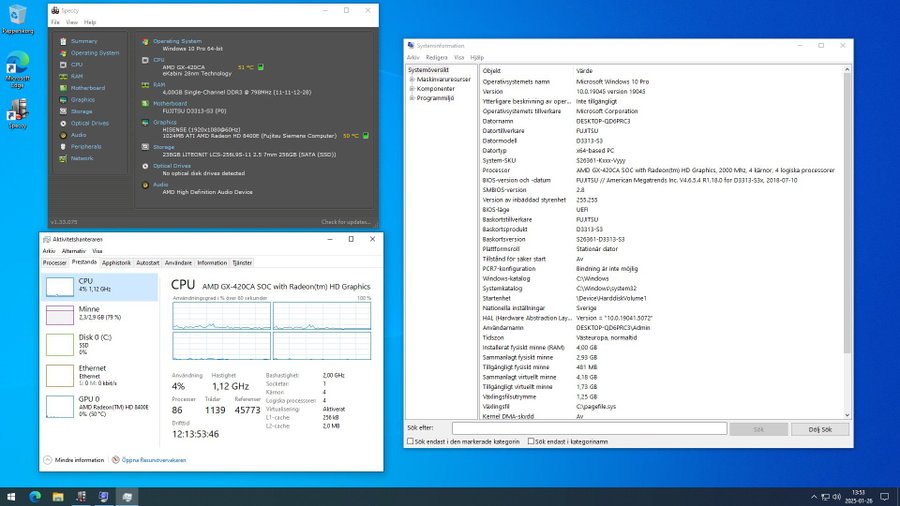Open Optical Drives in Speccy sidebar
Screen dimensions: 900x506
tap(90, 123)
